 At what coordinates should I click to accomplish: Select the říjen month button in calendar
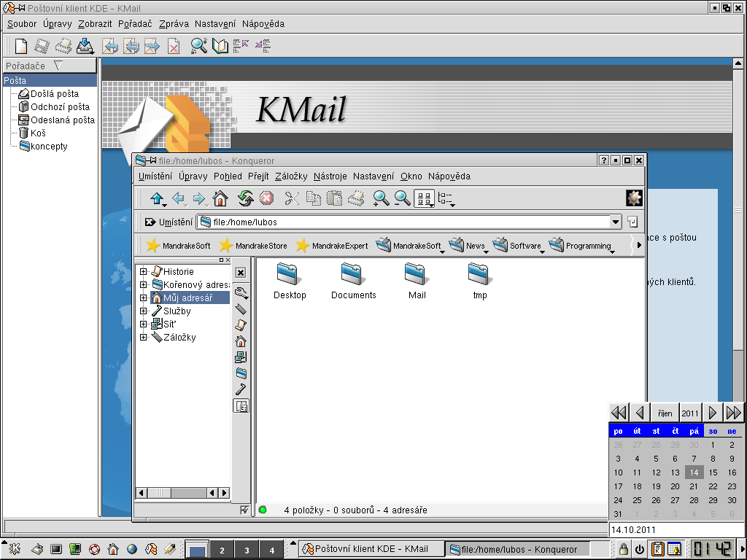coord(665,413)
